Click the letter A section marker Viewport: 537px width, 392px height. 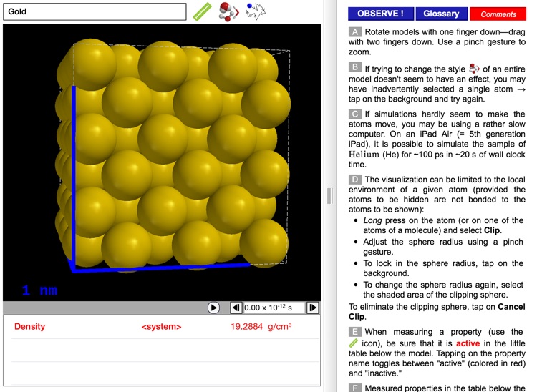(355, 31)
